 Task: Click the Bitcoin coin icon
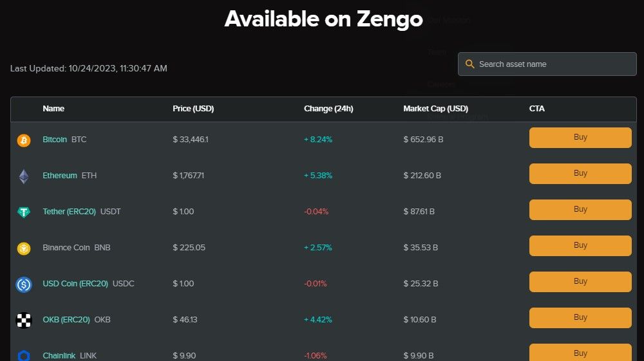24,140
